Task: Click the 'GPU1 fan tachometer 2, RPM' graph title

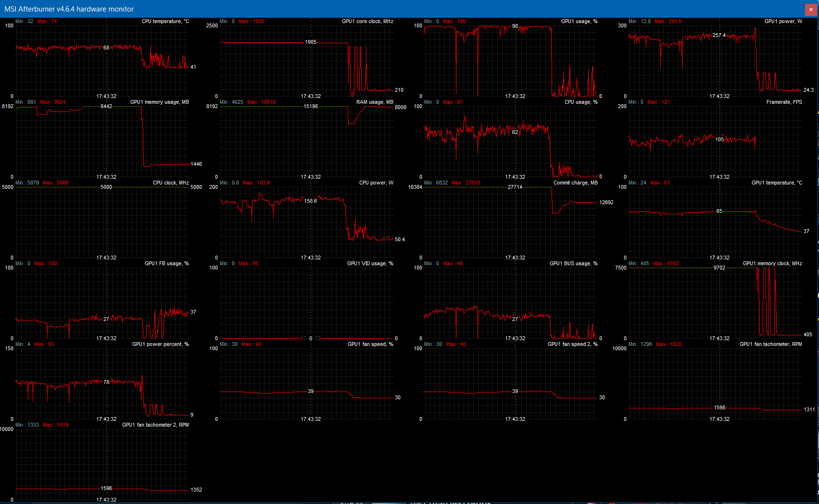Action: click(x=155, y=425)
